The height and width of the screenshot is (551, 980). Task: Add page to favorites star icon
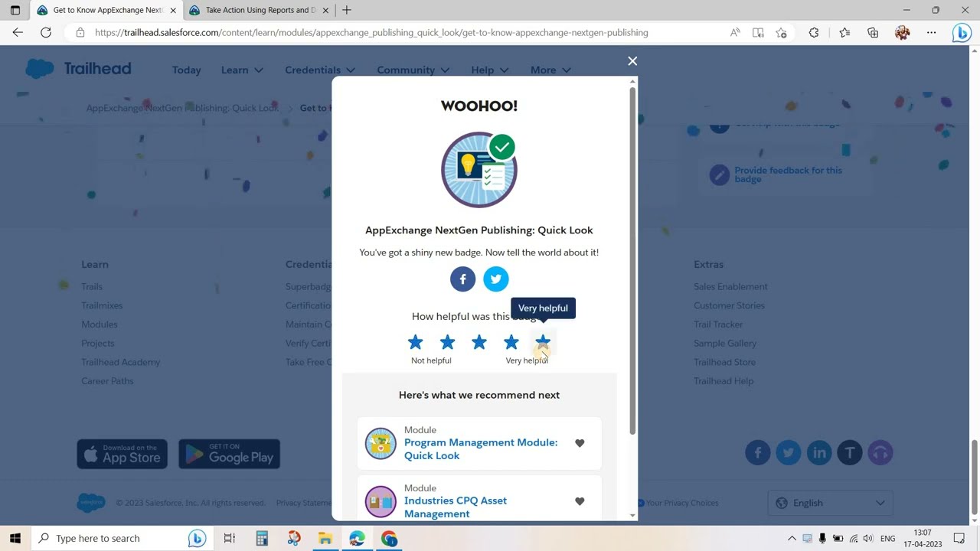tap(781, 32)
